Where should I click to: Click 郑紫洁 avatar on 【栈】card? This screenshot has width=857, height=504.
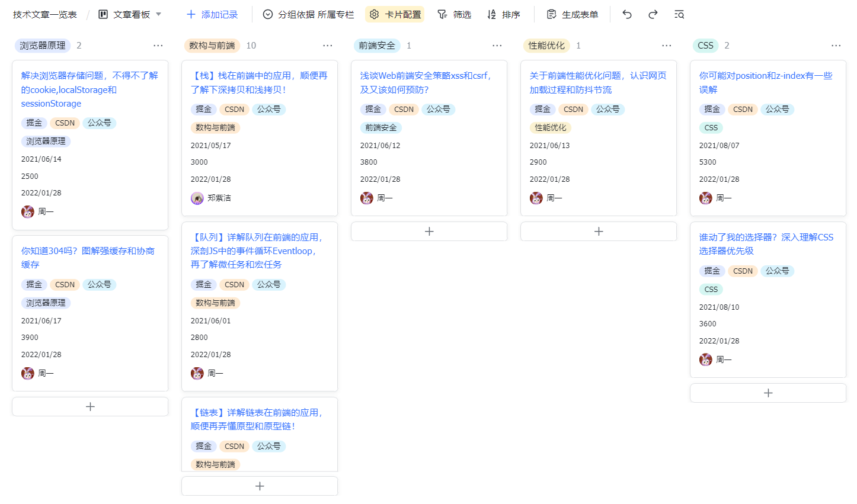pyautogui.click(x=197, y=198)
